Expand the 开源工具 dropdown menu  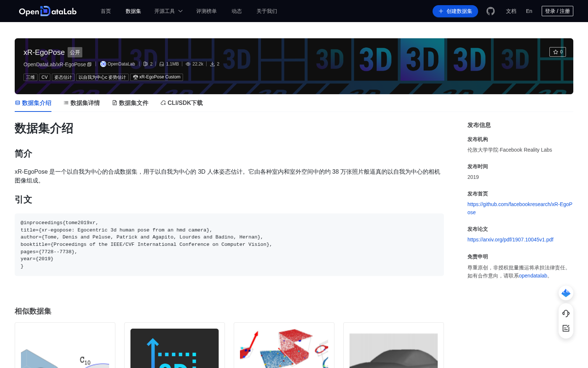(x=168, y=11)
